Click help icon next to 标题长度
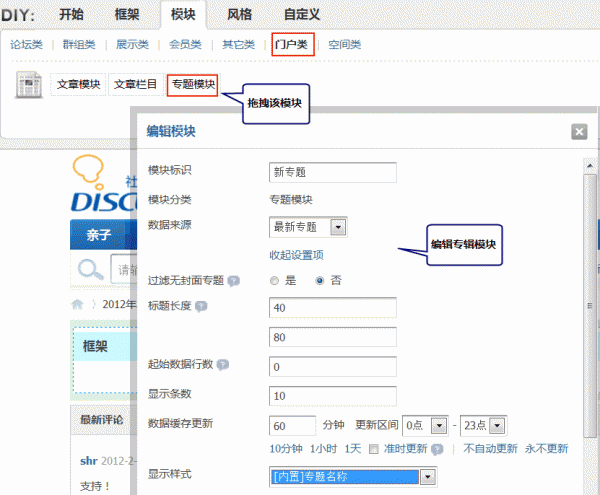The image size is (600, 495). coord(200,306)
